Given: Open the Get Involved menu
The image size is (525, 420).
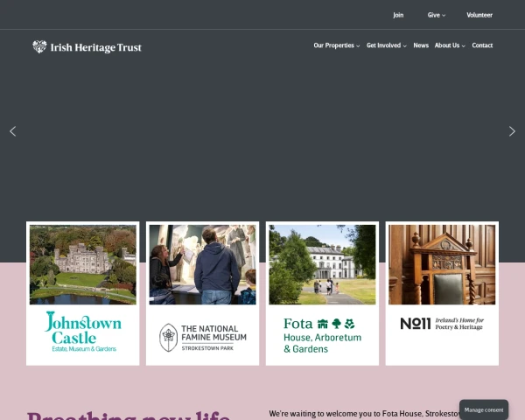Looking at the screenshot, I should (x=384, y=45).
